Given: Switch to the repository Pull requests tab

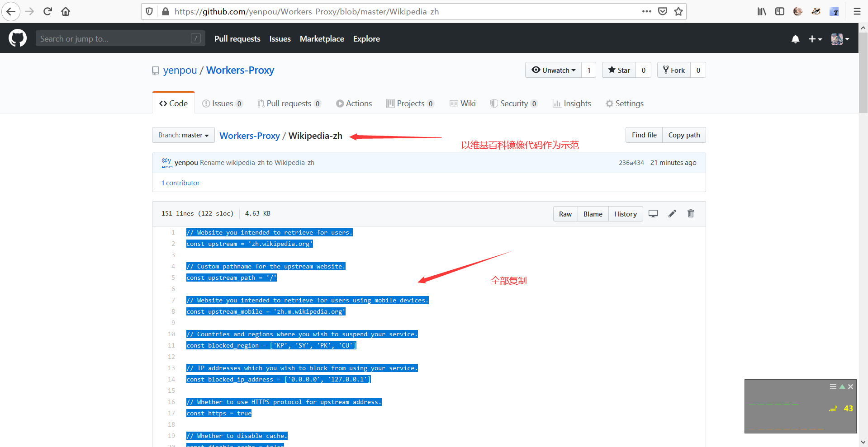Looking at the screenshot, I should [289, 104].
